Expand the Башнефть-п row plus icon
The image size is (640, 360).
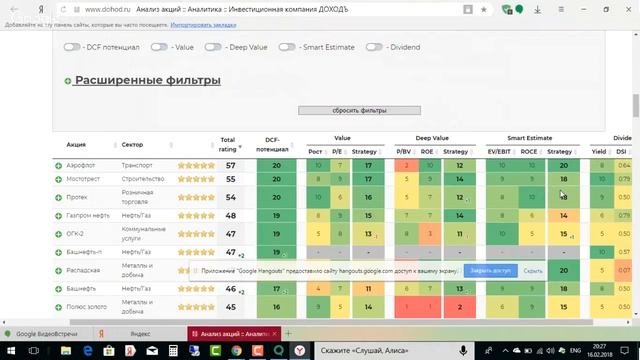(58, 252)
